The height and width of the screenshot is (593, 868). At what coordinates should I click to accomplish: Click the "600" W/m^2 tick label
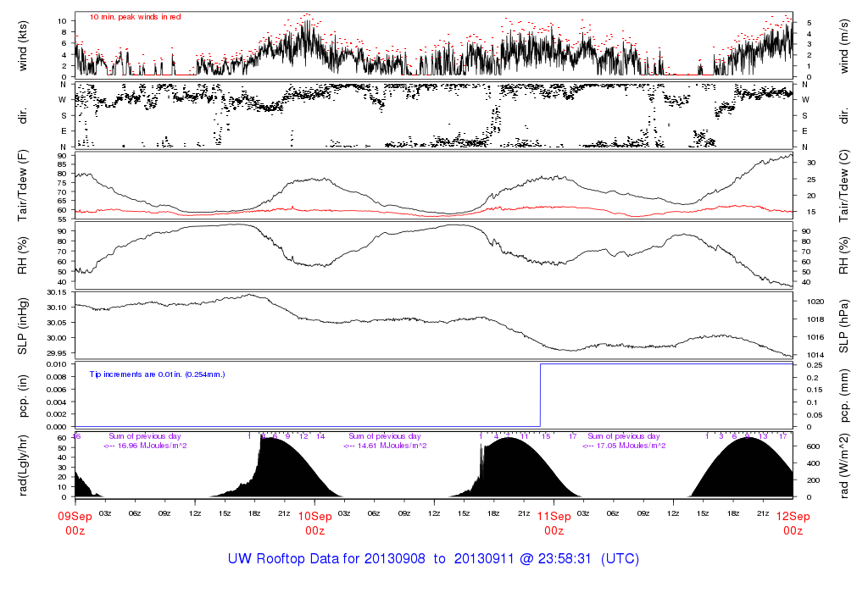(x=813, y=446)
